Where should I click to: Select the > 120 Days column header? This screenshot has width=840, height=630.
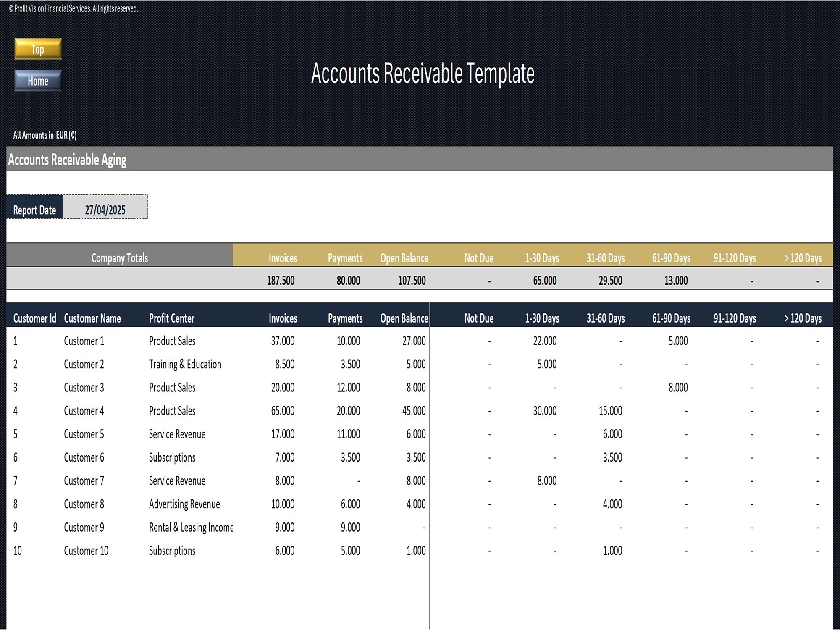click(803, 258)
